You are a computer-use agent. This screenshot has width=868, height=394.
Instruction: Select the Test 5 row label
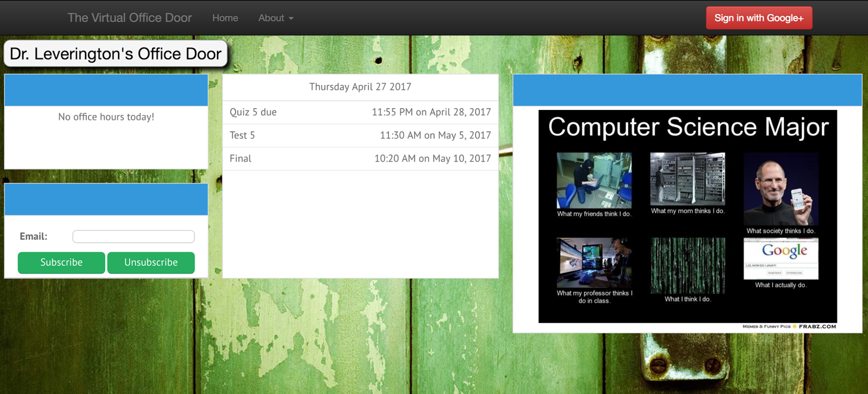(242, 135)
